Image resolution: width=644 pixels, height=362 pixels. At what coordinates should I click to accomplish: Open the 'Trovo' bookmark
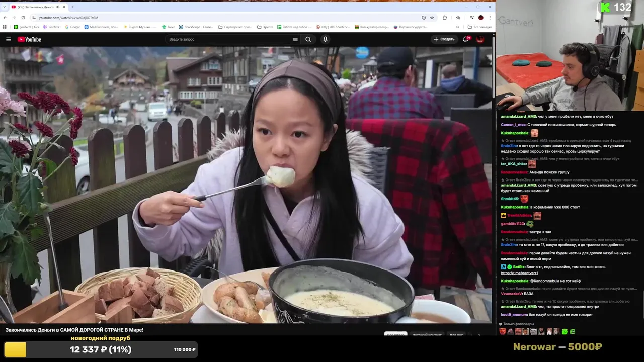(168, 27)
